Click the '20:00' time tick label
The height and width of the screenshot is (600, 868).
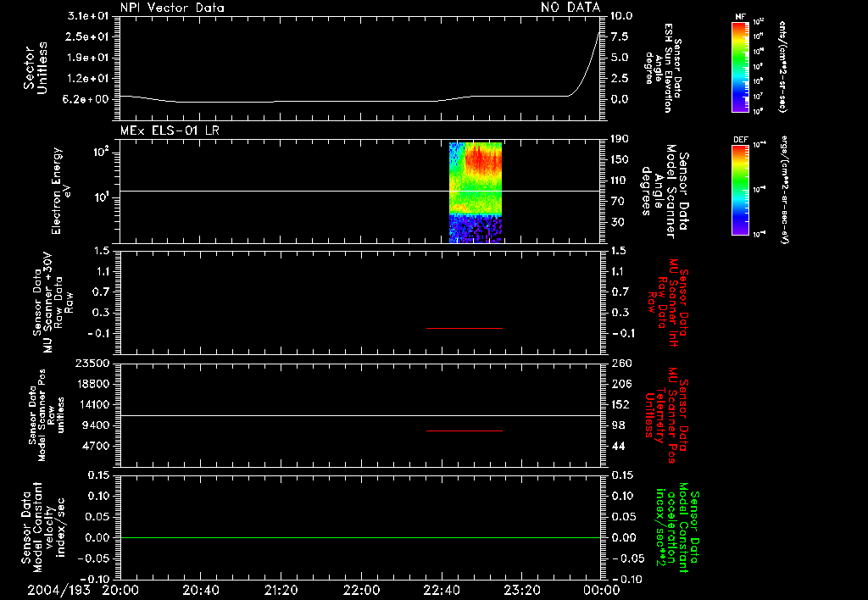[x=120, y=590]
